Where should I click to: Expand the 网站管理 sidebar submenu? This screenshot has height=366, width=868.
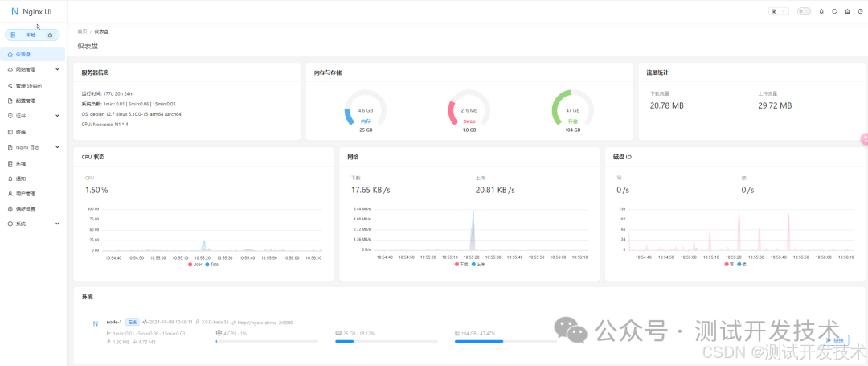pyautogui.click(x=32, y=70)
